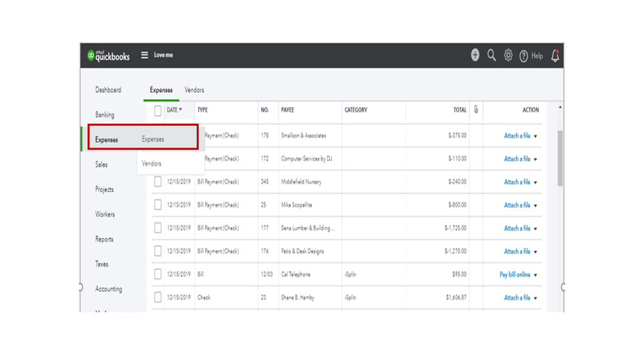Open the notifications bell

point(555,56)
